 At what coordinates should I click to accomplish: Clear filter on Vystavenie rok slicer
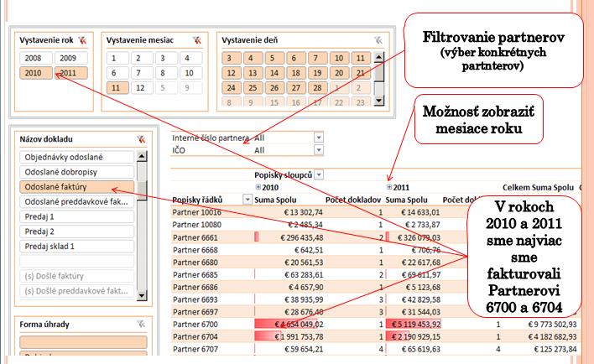tap(82, 39)
